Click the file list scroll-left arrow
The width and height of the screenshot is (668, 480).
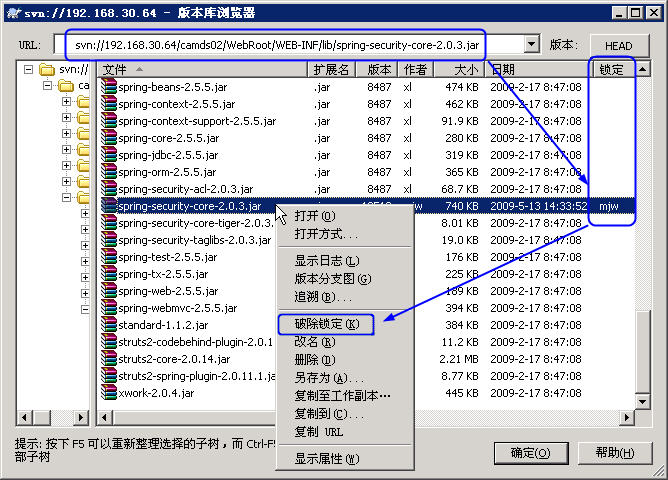pos(104,418)
